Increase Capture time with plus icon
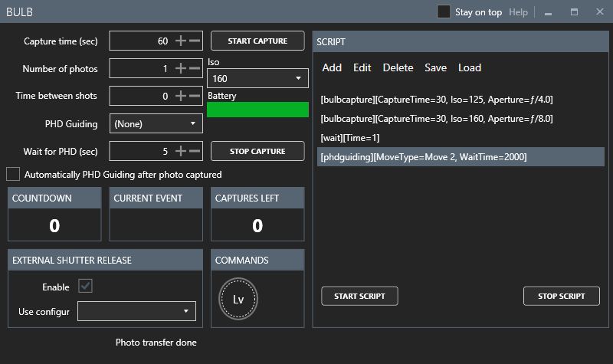 [181, 41]
